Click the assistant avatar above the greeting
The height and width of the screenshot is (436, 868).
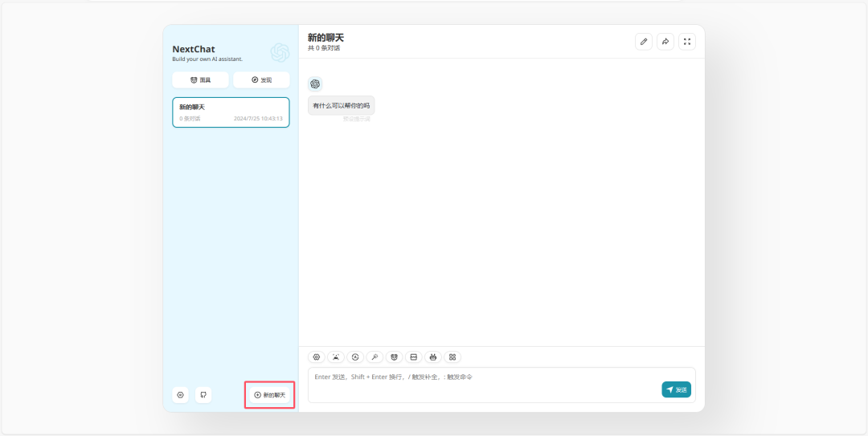click(315, 84)
